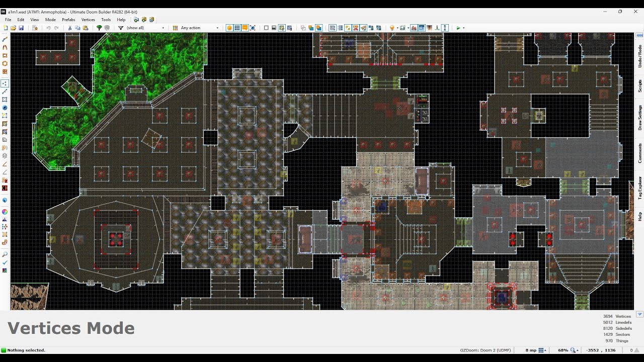Screen dimensions: 644x362
Task: Open the Edit menu
Action: [21, 20]
